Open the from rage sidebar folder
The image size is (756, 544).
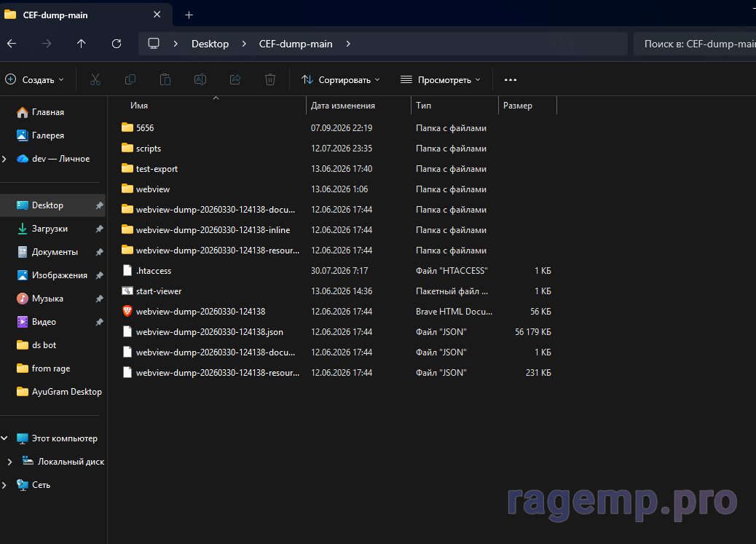click(51, 368)
